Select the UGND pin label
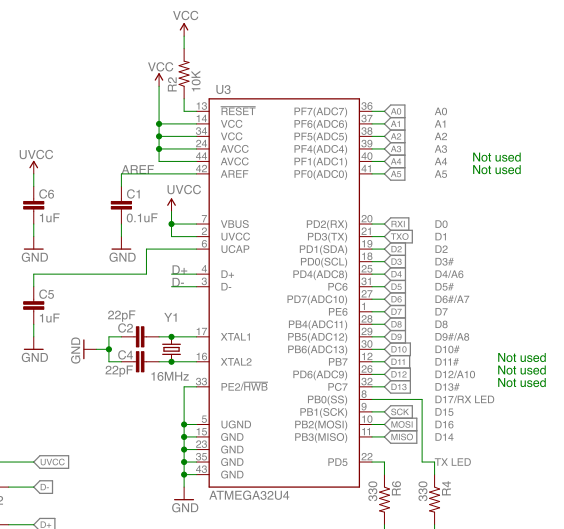Viewport: 564px width, 529px height. point(236,424)
